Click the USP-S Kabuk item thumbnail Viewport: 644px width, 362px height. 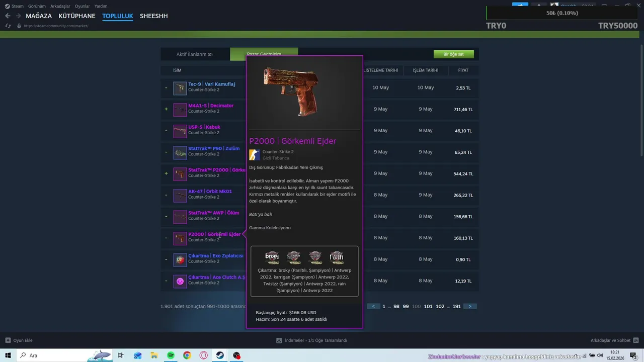[x=180, y=131]
